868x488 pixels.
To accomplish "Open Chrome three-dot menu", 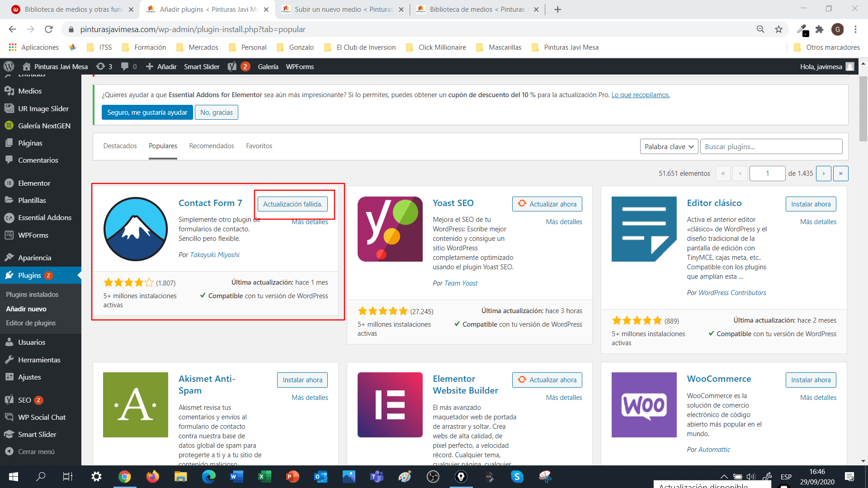I will (x=855, y=29).
